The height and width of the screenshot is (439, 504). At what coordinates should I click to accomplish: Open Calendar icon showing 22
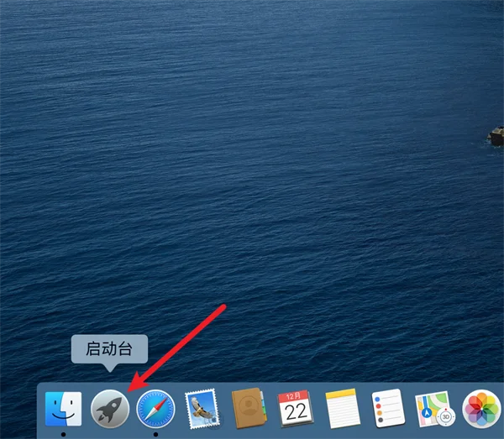point(295,409)
